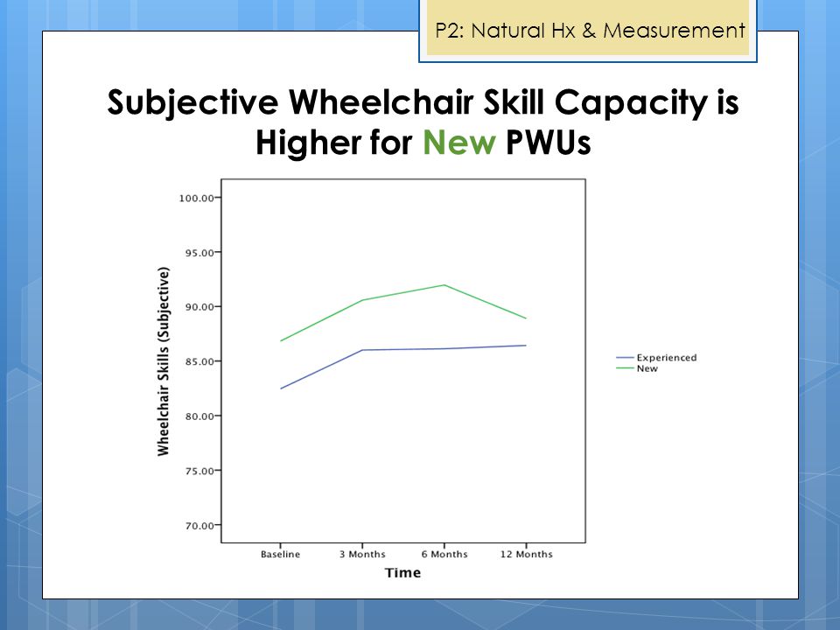
Task: Select the slide title 'Subjective Wheelchair Skill Capacity is'
Action: [423, 101]
